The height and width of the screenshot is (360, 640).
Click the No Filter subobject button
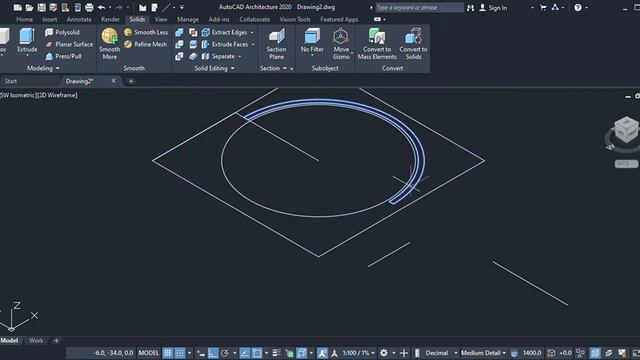[x=312, y=40]
